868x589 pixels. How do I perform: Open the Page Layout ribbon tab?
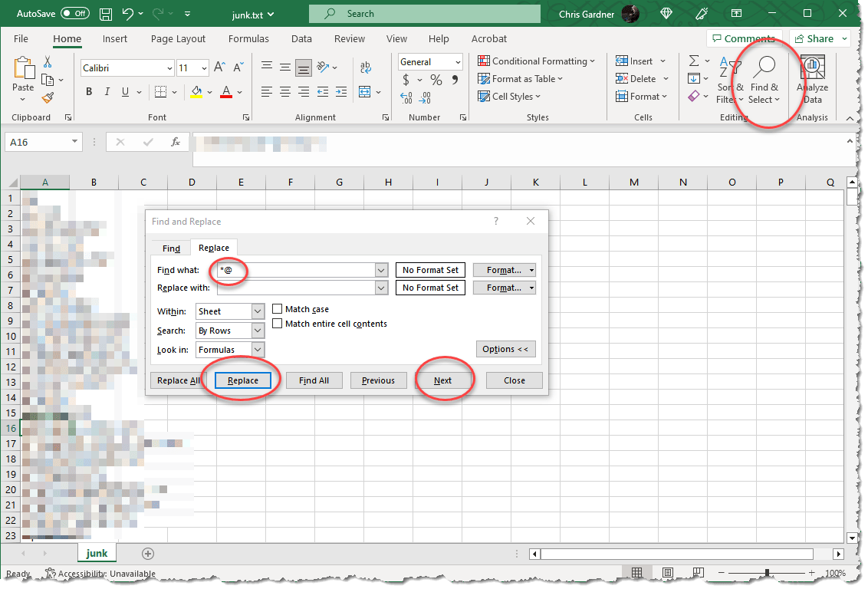pos(178,38)
